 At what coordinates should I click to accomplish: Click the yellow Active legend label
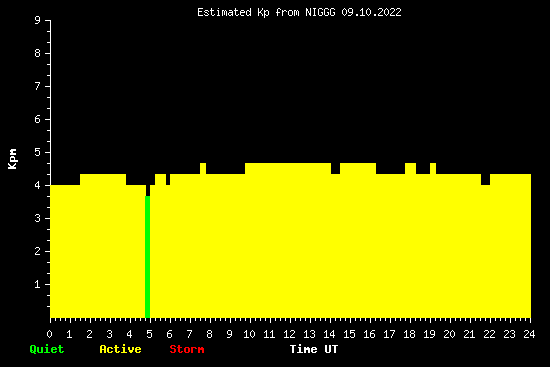pyautogui.click(x=120, y=349)
